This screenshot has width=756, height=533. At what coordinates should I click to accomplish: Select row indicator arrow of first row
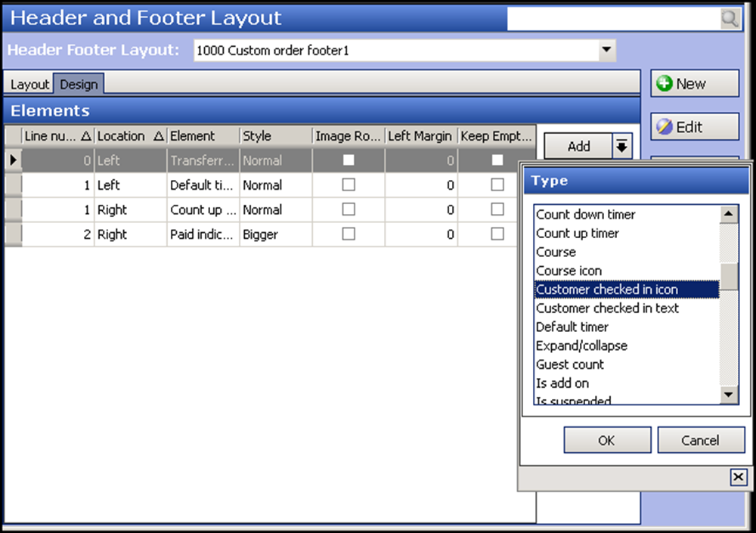[13, 160]
